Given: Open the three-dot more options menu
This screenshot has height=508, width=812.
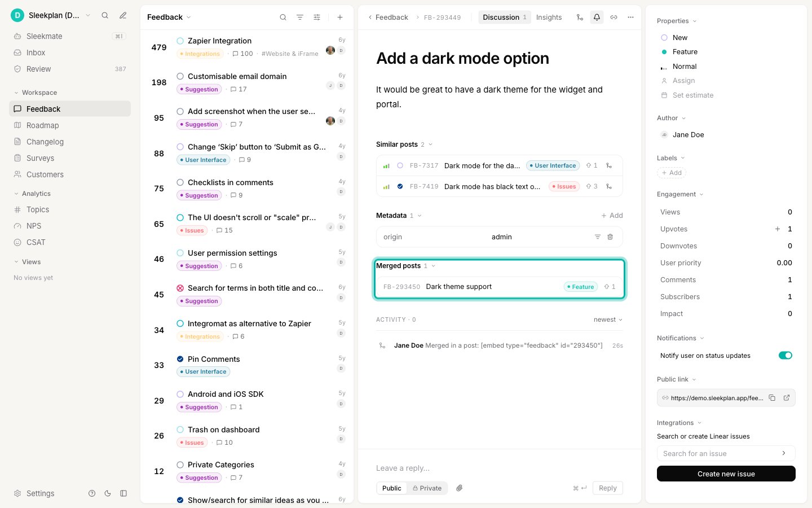Looking at the screenshot, I should coord(630,17).
